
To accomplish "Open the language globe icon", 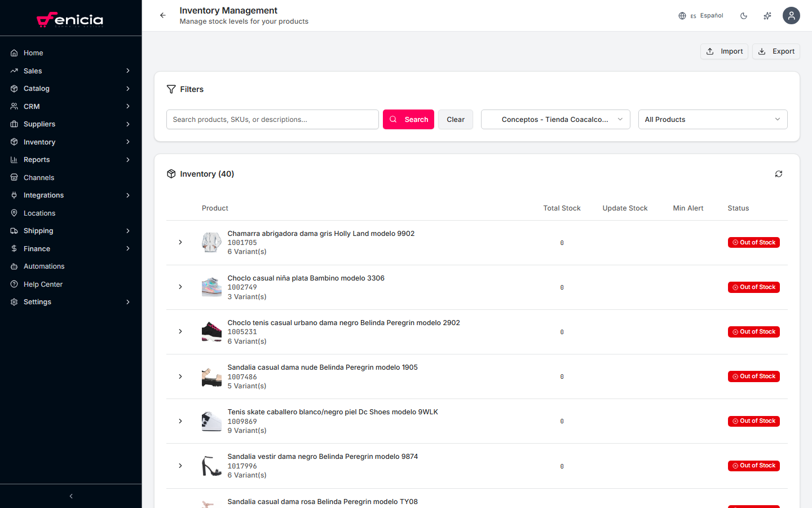I will pyautogui.click(x=682, y=16).
